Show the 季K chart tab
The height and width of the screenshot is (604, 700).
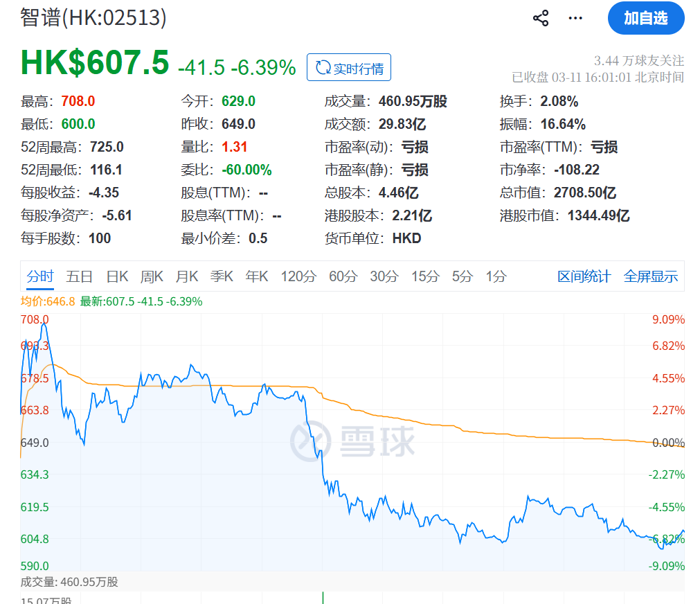point(222,276)
